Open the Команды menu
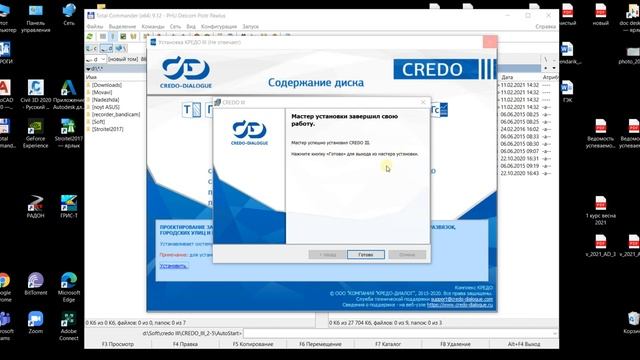 [x=153, y=27]
